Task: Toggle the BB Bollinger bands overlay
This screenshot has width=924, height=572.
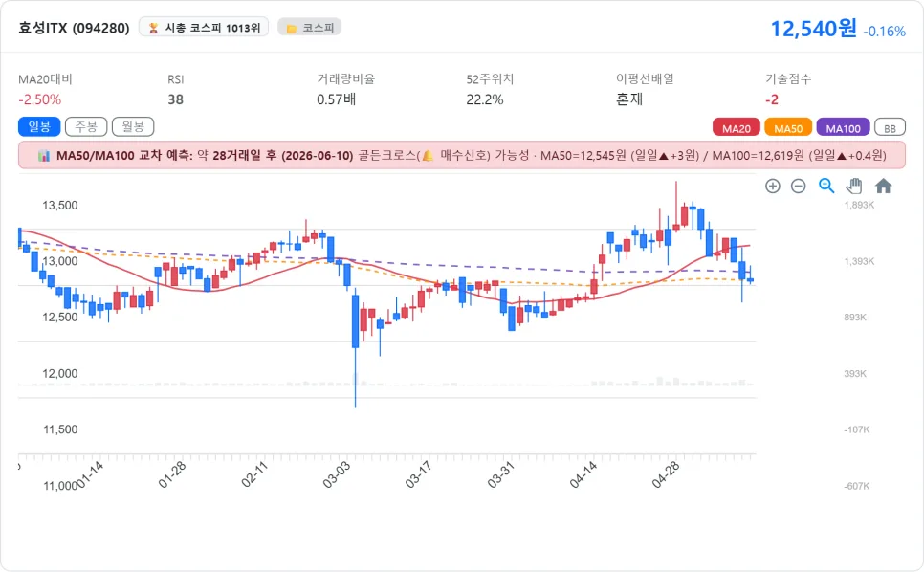Action: [890, 128]
